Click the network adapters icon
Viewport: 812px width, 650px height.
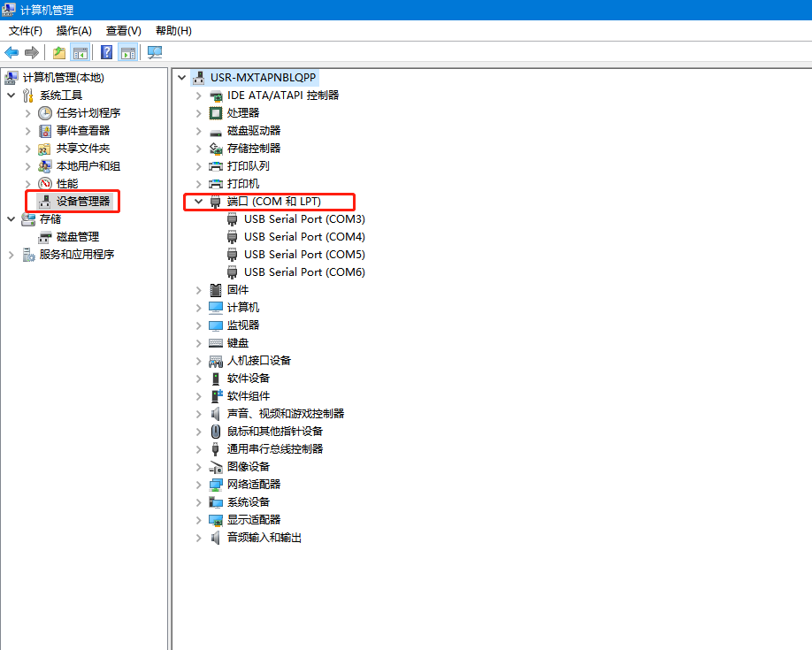pyautogui.click(x=216, y=485)
